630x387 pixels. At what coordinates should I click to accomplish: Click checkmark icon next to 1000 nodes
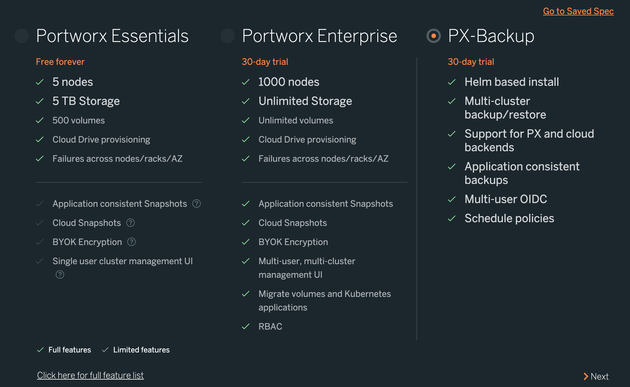click(x=246, y=82)
